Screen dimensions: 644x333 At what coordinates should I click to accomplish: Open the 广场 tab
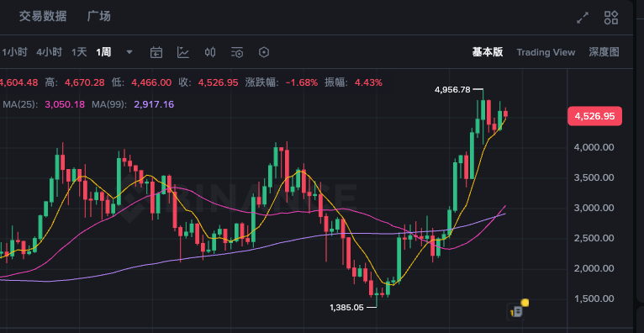pos(99,17)
